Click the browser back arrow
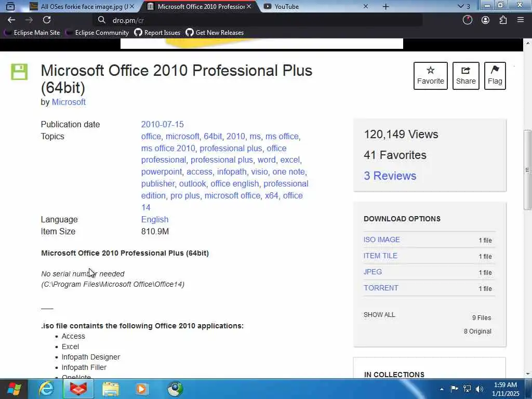This screenshot has height=399, width=532. click(11, 20)
